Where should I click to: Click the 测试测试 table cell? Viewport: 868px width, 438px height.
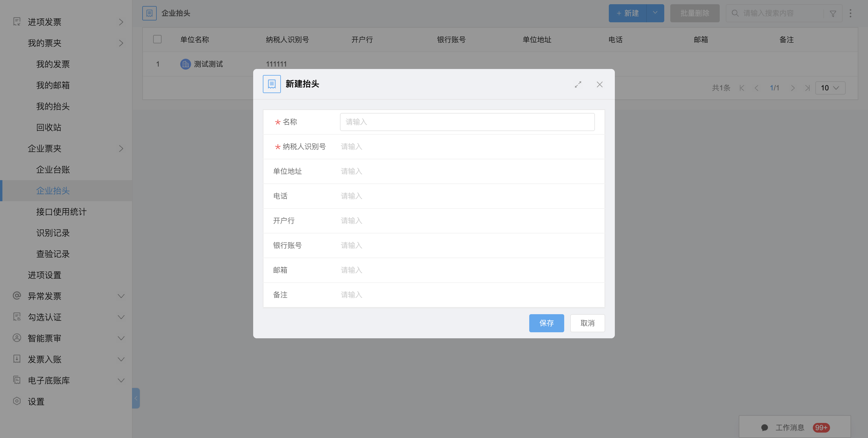pos(208,64)
